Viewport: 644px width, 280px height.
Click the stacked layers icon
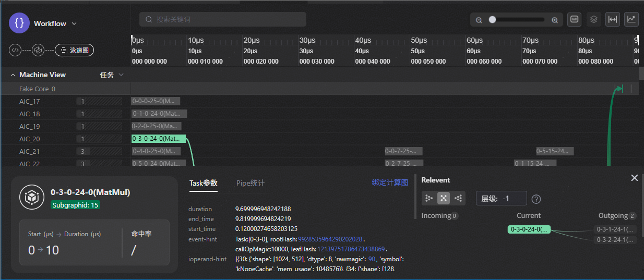click(x=593, y=19)
